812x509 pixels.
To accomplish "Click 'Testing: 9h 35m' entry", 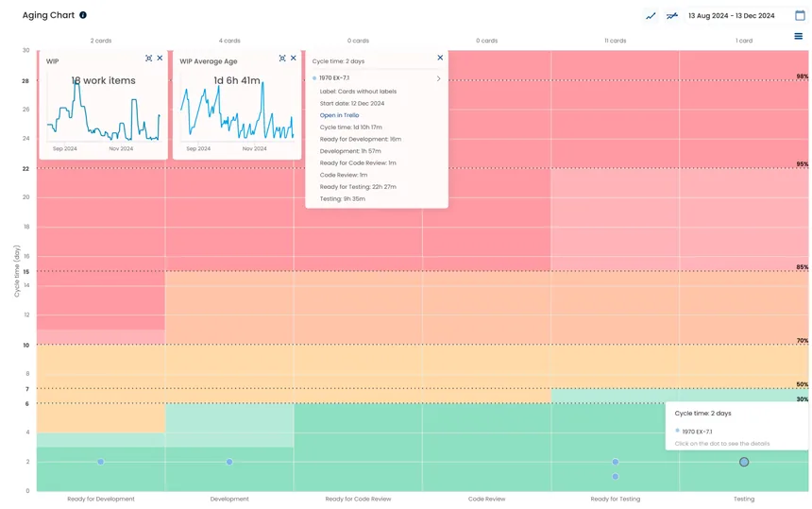I will coord(343,199).
